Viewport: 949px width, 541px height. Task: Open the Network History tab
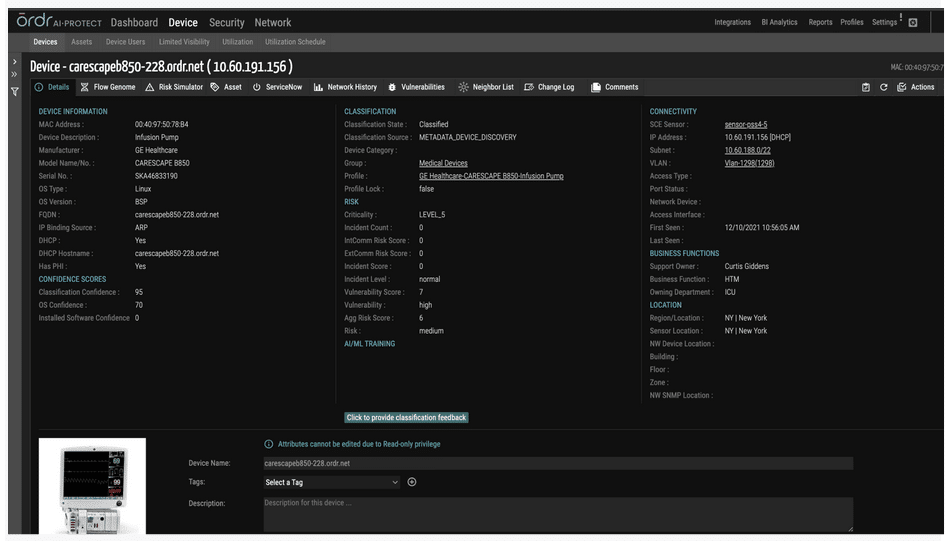pyautogui.click(x=352, y=87)
